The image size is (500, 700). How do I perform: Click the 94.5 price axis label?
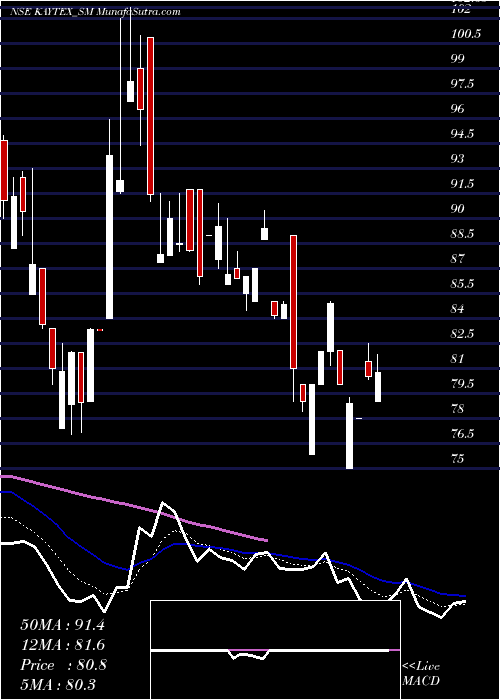(x=462, y=134)
